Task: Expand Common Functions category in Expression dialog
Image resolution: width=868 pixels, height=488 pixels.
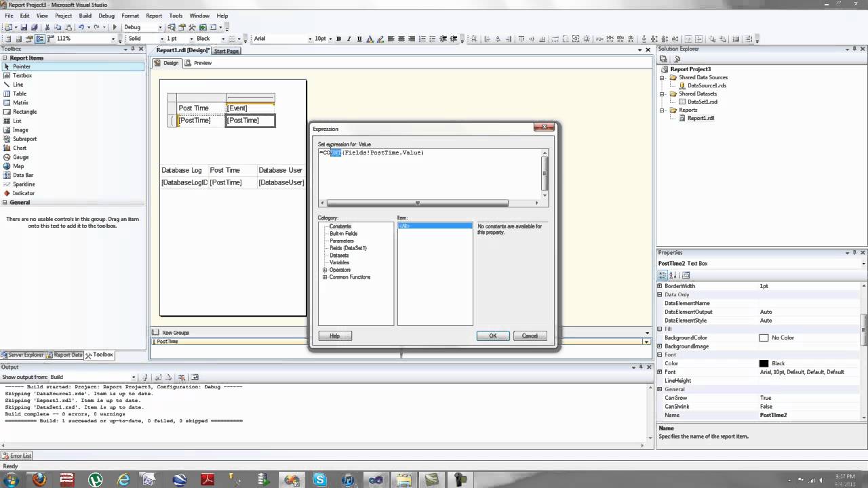Action: click(x=325, y=277)
